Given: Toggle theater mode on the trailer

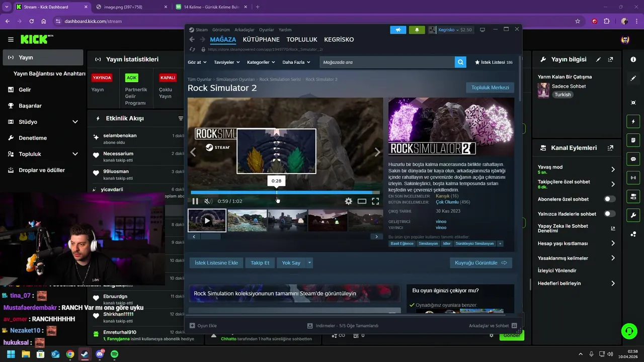Looking at the screenshot, I should point(362,201).
